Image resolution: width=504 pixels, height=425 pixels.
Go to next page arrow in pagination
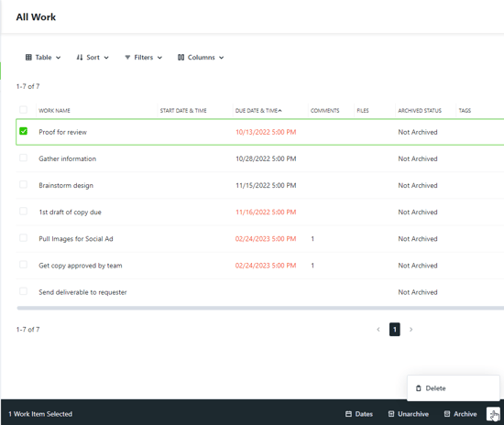[411, 329]
